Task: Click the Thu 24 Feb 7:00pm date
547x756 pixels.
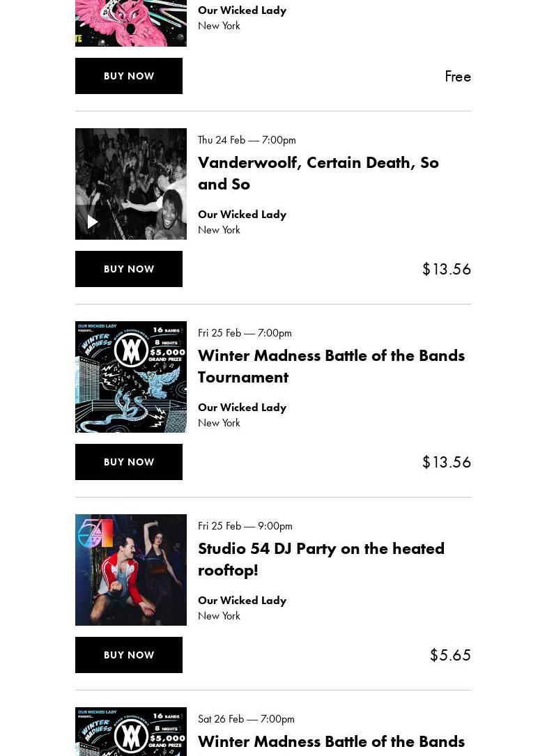Action: pyautogui.click(x=247, y=140)
